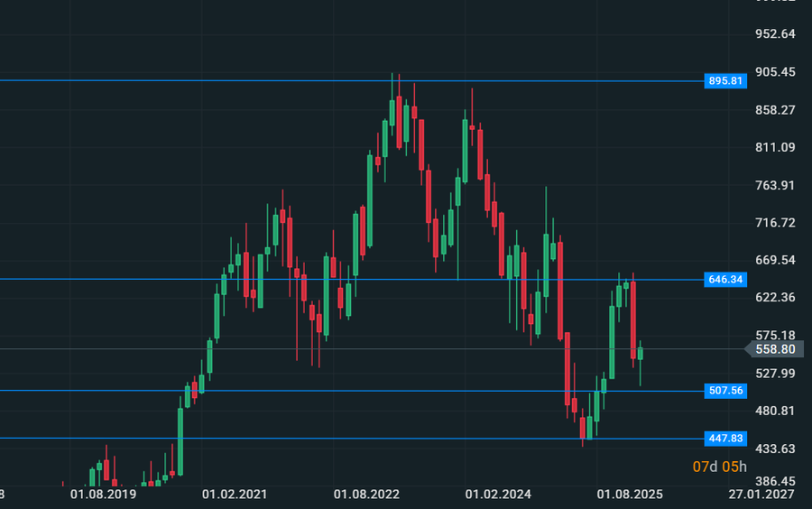Select the 646.34 horizontal line price label
812x509 pixels.
click(x=725, y=280)
